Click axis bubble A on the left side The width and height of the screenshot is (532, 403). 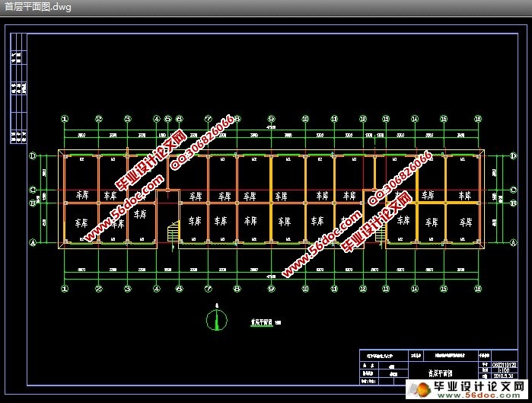coord(33,243)
